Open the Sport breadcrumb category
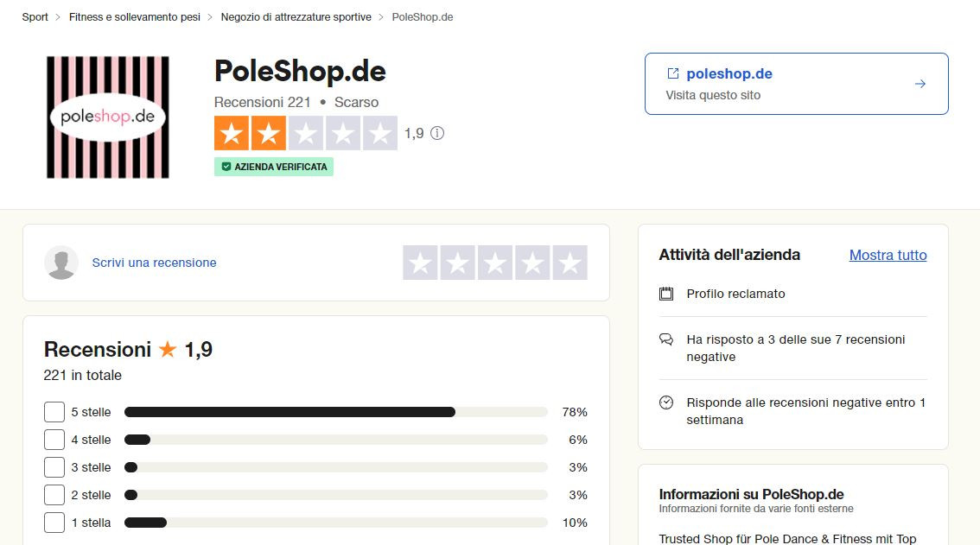980x545 pixels. coord(35,16)
